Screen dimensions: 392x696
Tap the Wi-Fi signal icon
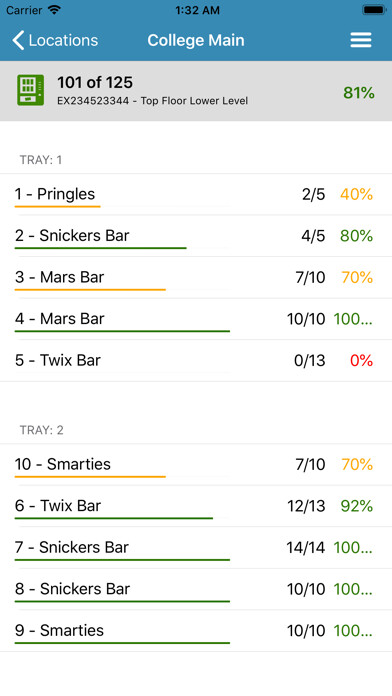[x=55, y=10]
